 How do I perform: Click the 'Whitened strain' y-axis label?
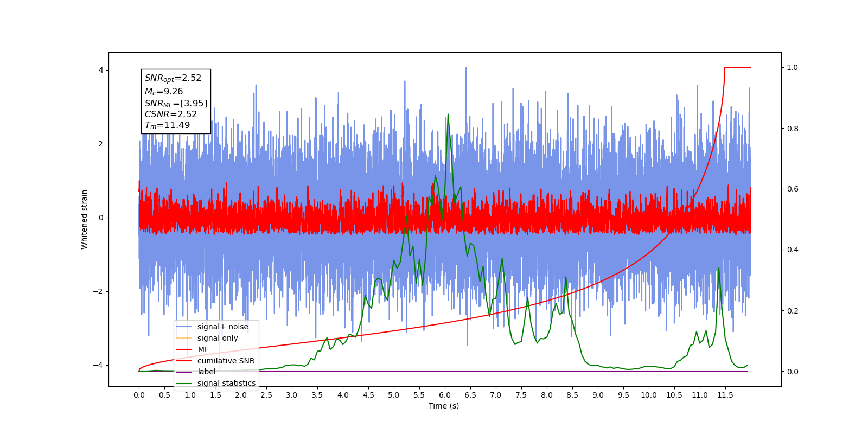point(84,219)
